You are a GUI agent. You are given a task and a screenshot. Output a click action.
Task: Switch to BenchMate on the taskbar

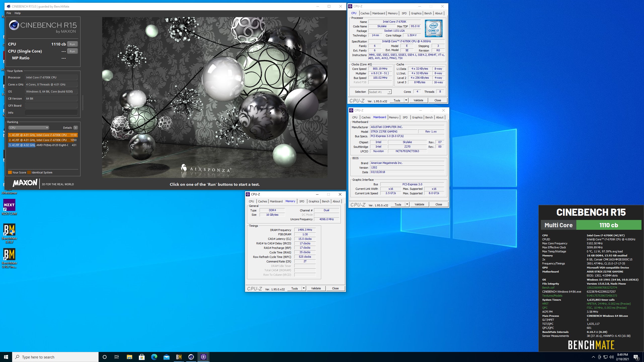coord(179,357)
